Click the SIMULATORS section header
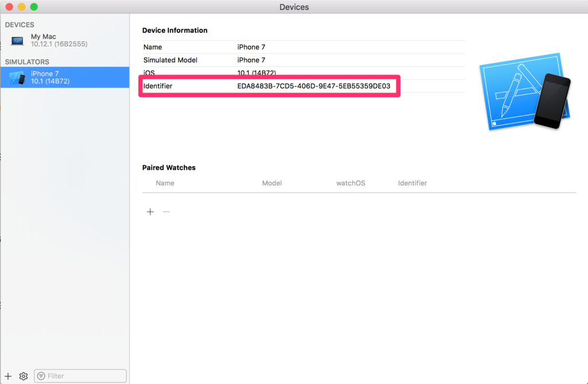Screen dimensions: 588x384 point(27,62)
